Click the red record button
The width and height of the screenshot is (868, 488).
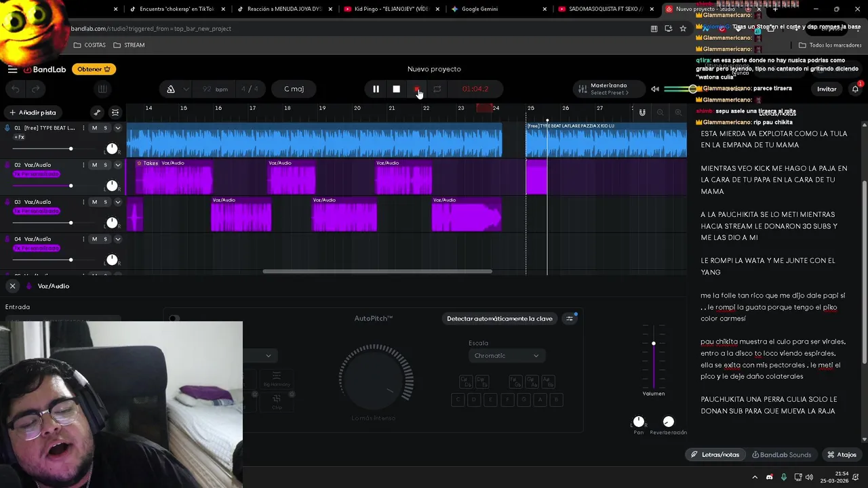pos(417,89)
